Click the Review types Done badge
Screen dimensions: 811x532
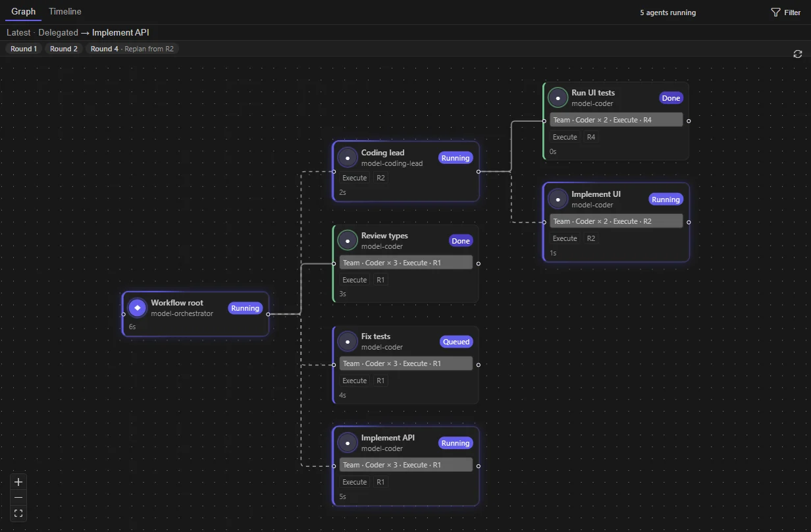pos(461,241)
